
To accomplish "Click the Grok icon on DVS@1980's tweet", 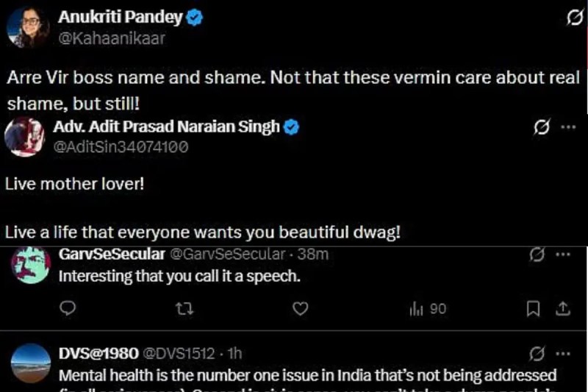I will point(537,353).
